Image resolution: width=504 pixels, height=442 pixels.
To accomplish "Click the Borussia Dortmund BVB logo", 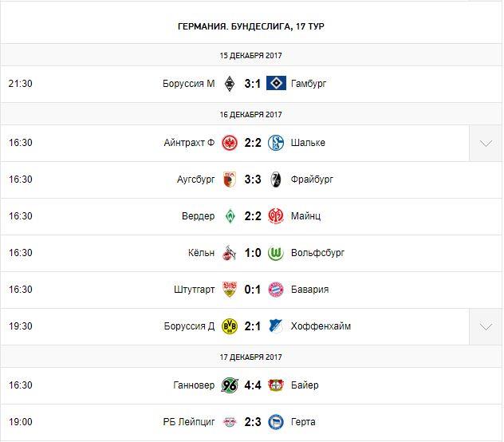I will point(230,326).
